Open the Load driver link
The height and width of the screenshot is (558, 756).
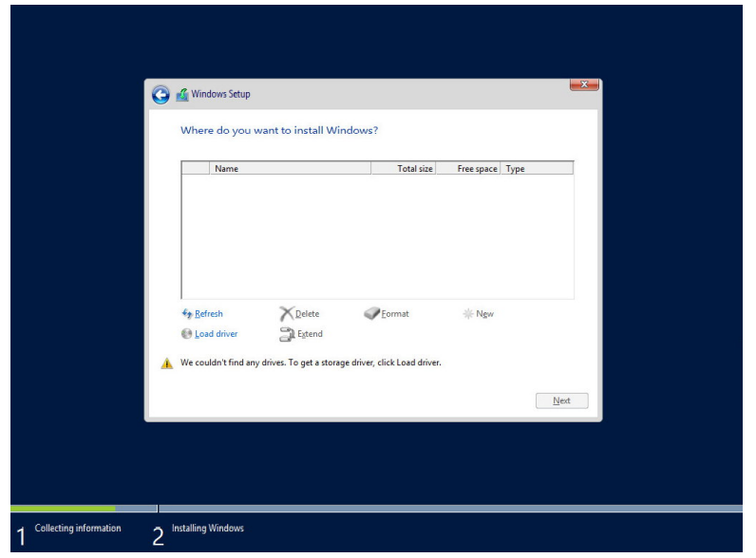216,334
